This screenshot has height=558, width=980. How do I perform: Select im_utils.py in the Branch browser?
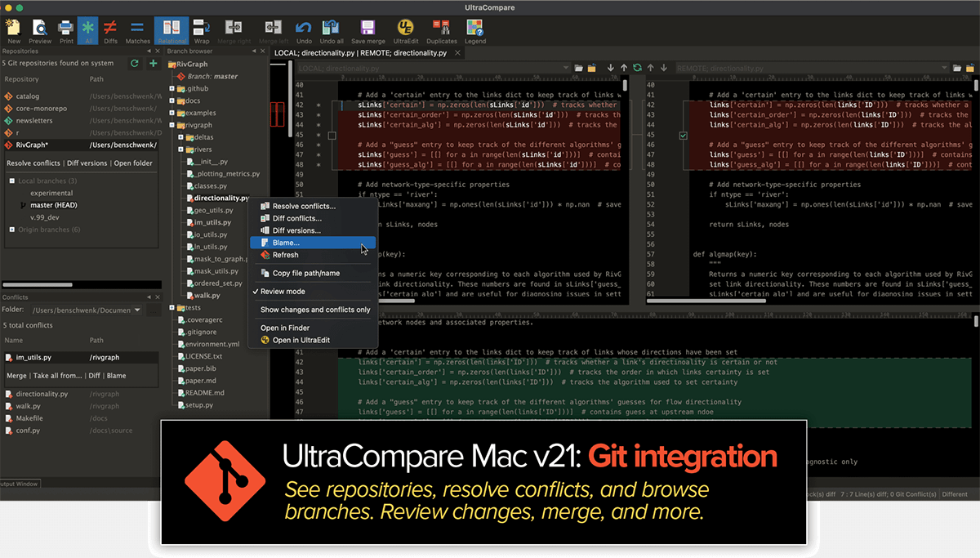(x=212, y=222)
